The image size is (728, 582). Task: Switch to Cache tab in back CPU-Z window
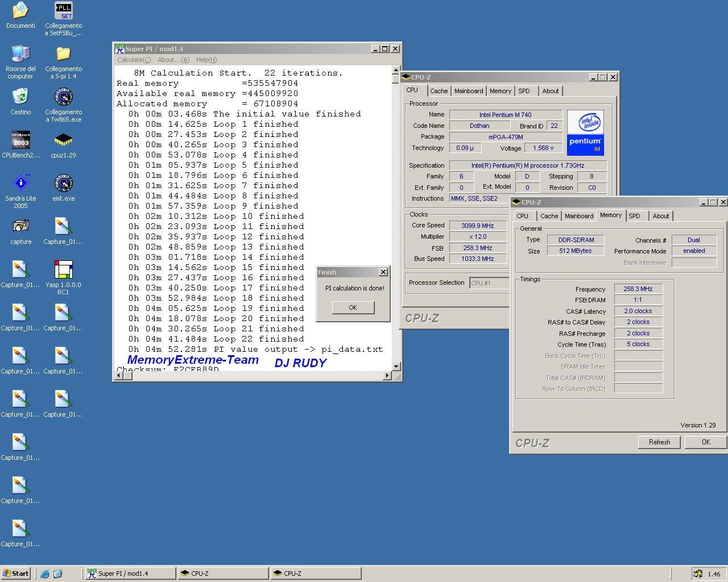point(439,91)
